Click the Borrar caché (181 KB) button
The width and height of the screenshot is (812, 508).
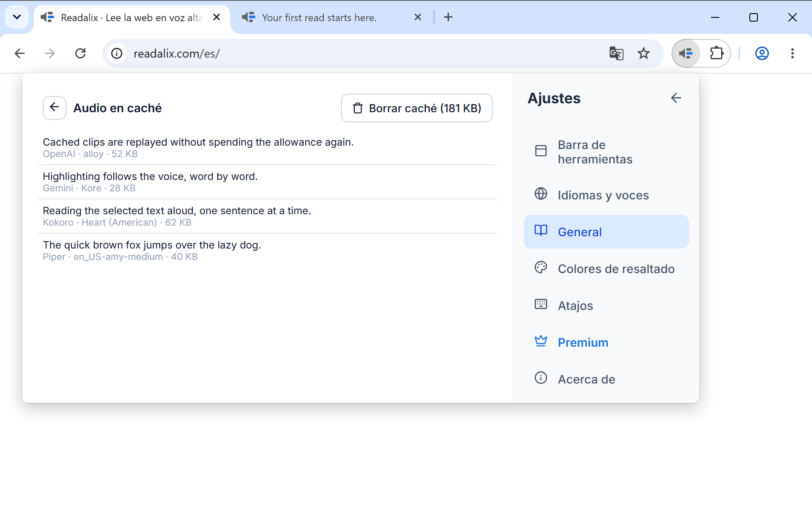pos(417,108)
